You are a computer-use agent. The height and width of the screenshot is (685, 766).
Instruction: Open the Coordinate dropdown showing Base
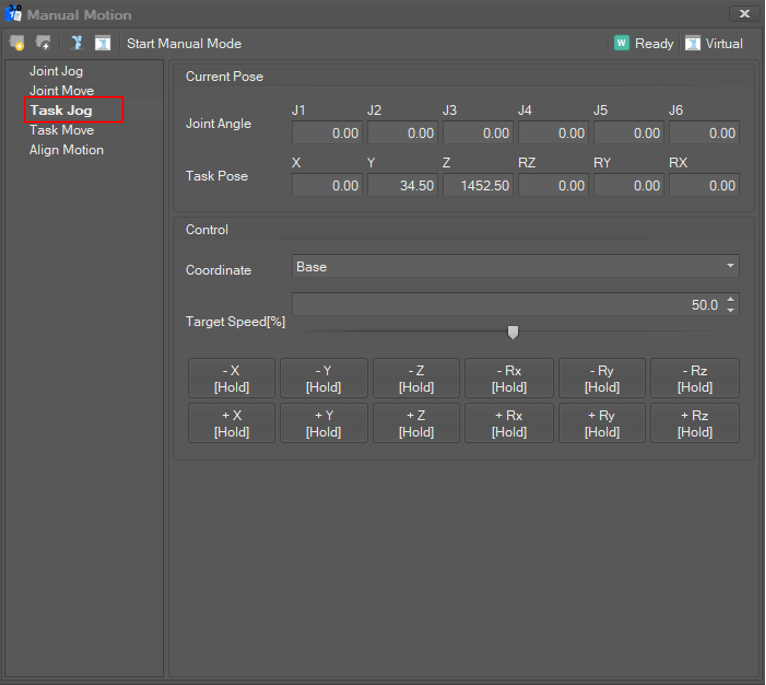[x=515, y=267]
